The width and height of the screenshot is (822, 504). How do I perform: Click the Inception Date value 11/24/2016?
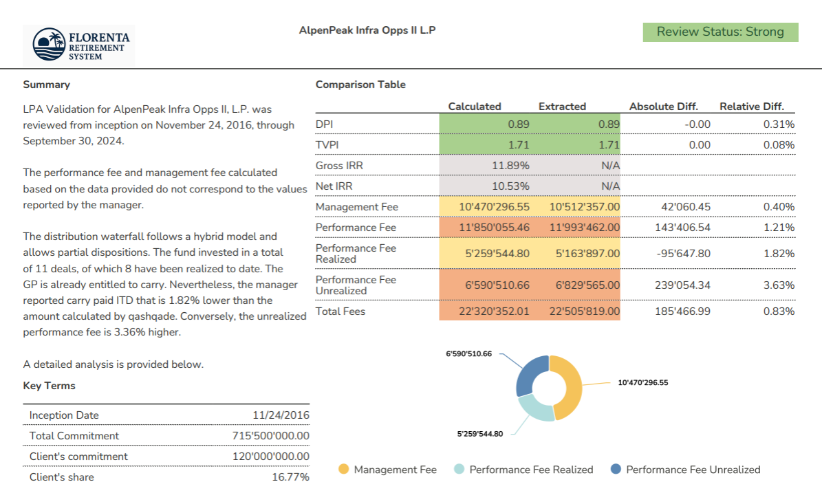pos(281,415)
